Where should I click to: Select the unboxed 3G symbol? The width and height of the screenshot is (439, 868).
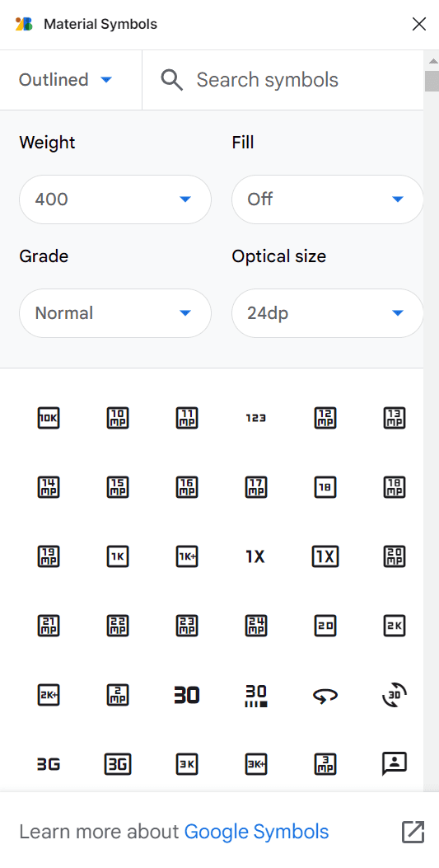[x=49, y=764]
